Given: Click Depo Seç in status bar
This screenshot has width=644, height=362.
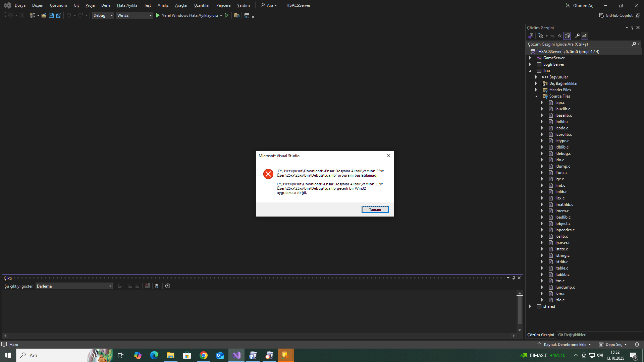Looking at the screenshot, I should tap(613, 345).
